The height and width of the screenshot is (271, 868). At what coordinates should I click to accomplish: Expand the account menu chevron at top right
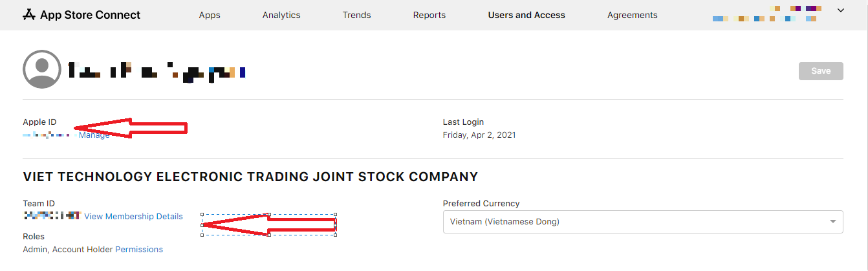coord(841,10)
